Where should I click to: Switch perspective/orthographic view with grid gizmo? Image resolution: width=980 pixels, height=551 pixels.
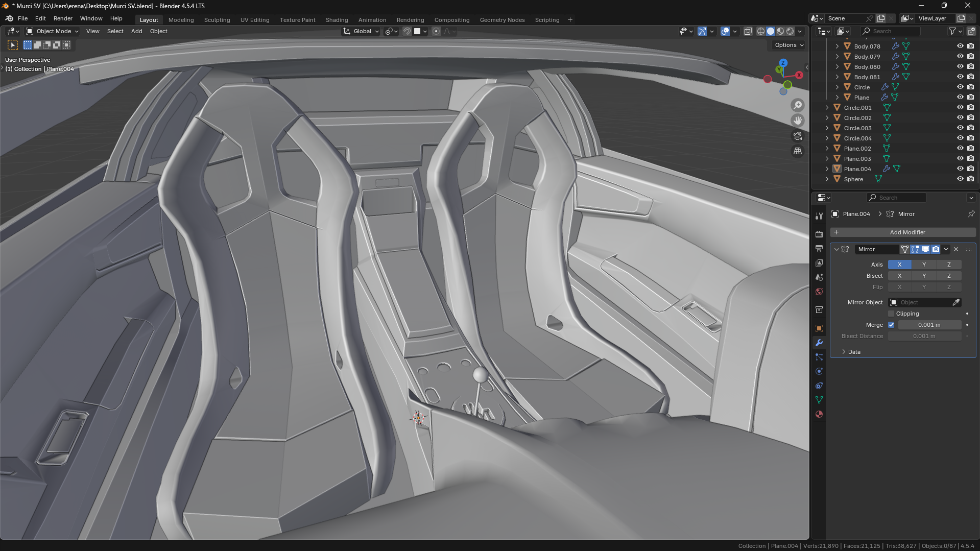[x=797, y=151]
